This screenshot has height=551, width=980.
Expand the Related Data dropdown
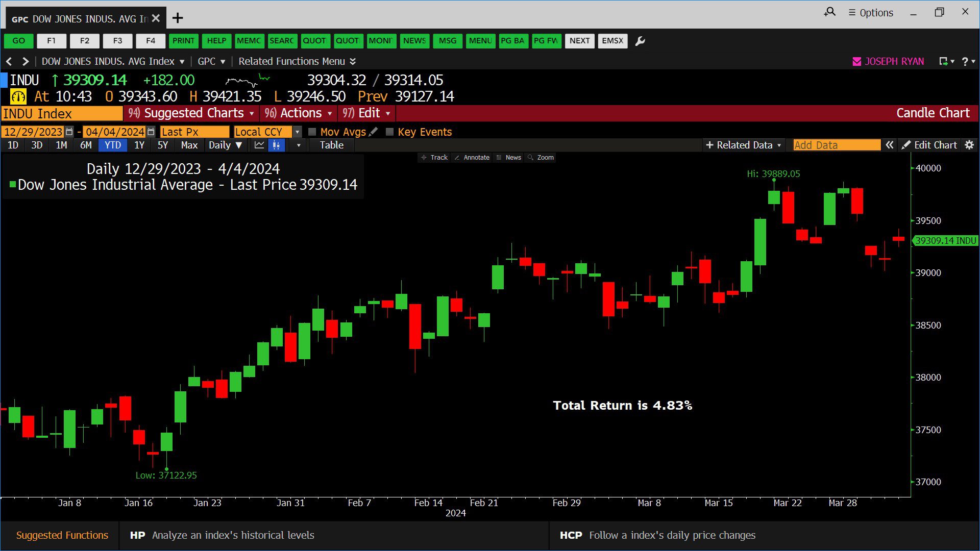pyautogui.click(x=743, y=145)
